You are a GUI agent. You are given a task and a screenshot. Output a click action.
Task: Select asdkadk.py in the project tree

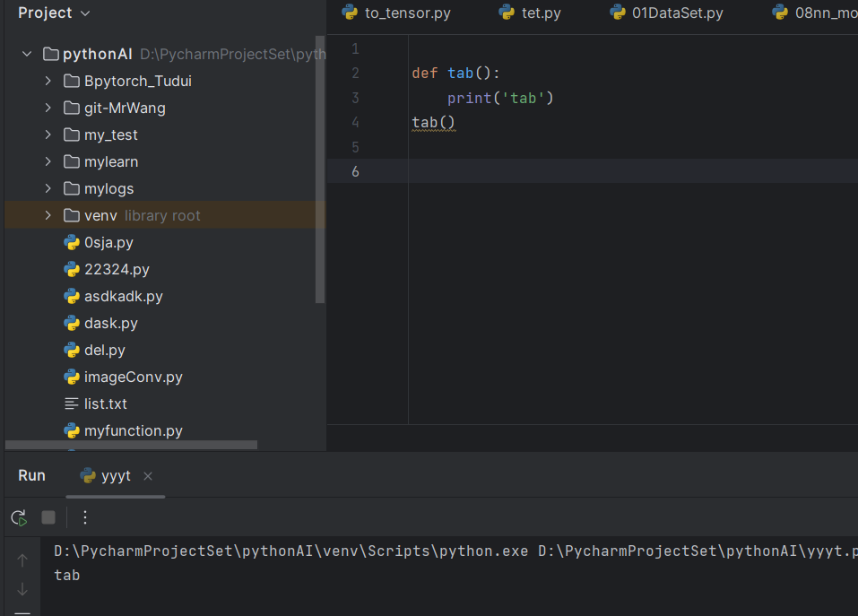pos(123,296)
